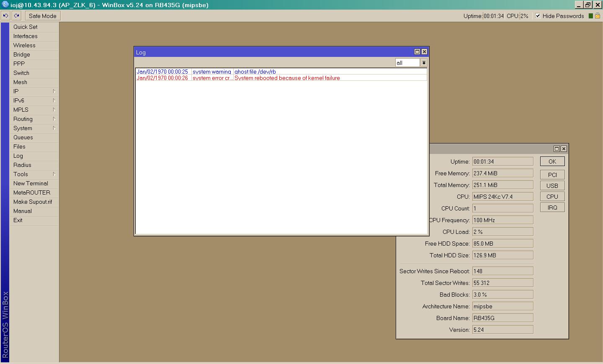Select PPP in the sidebar
Viewport: 603px width, 364px height.
pos(34,64)
